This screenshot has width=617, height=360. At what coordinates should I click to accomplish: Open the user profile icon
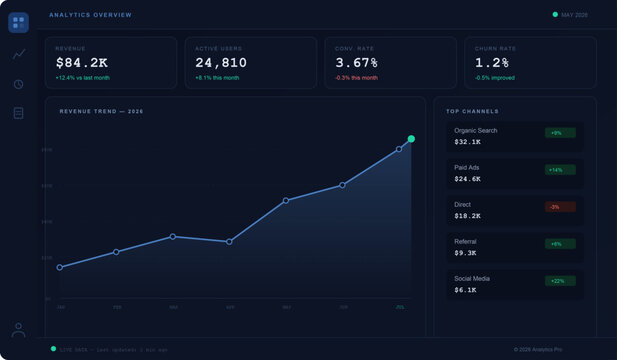(18, 330)
